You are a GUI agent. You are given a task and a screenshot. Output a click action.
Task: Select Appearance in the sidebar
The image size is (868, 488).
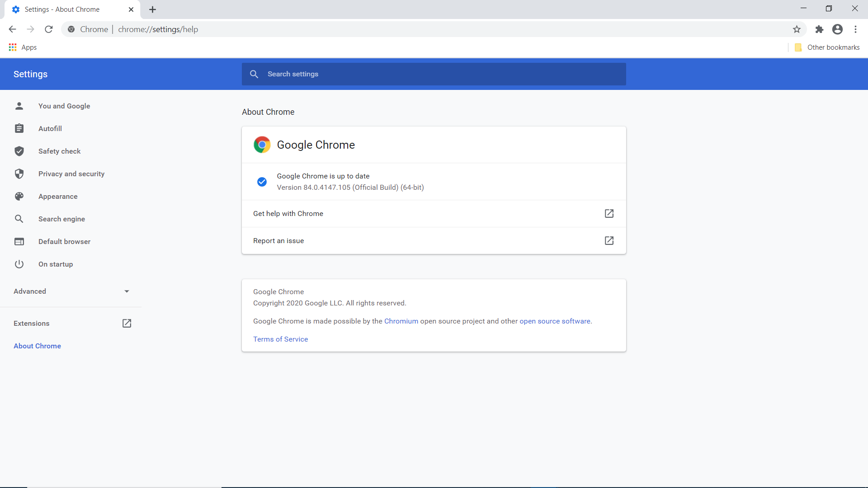(x=58, y=196)
